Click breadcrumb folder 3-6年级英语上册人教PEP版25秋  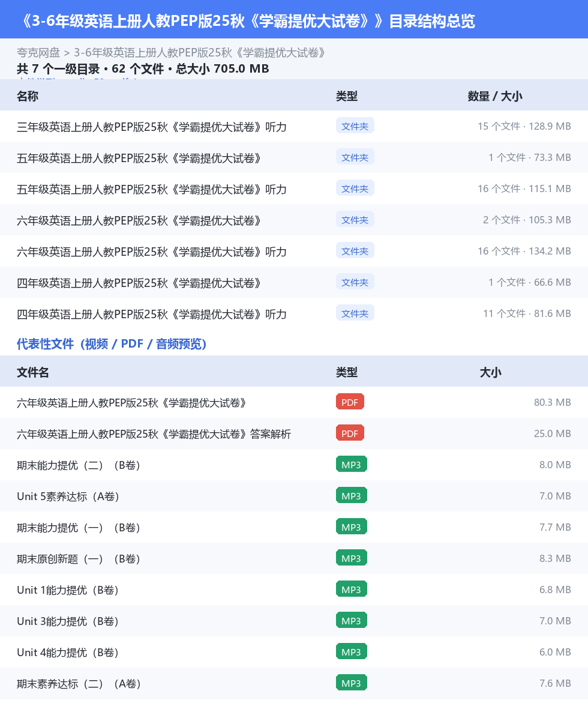point(200,53)
